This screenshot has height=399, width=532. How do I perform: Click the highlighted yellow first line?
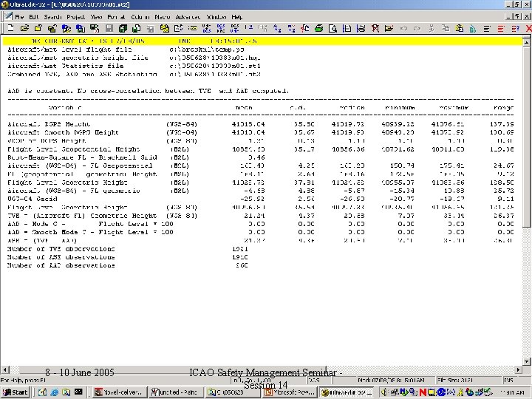tap(262, 41)
